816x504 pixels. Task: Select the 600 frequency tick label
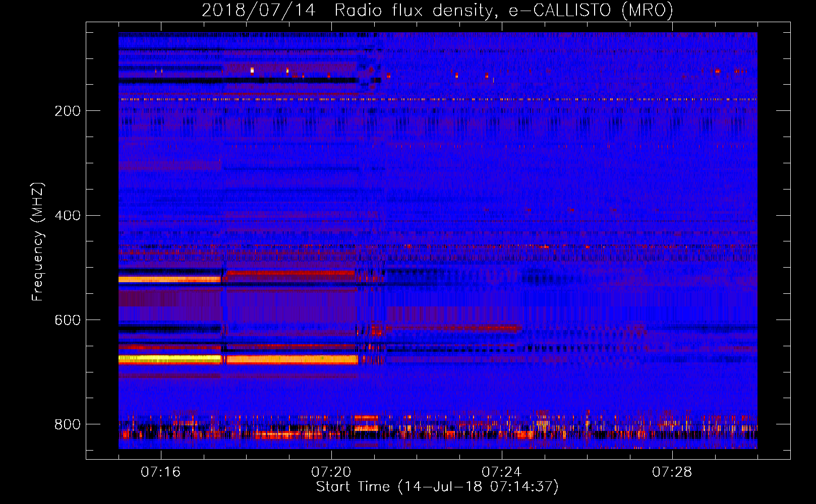click(68, 321)
